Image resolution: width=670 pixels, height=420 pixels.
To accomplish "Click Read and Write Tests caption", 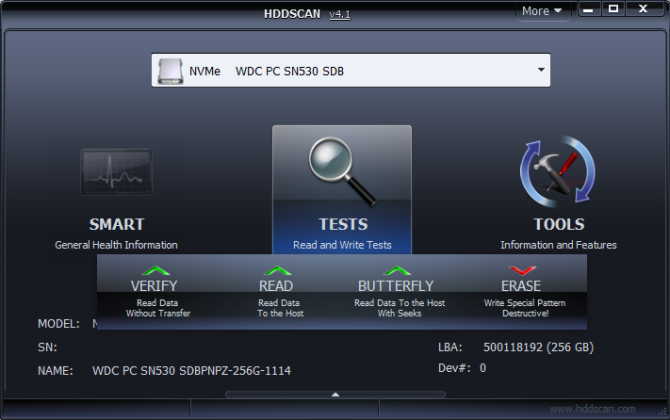I will (342, 245).
